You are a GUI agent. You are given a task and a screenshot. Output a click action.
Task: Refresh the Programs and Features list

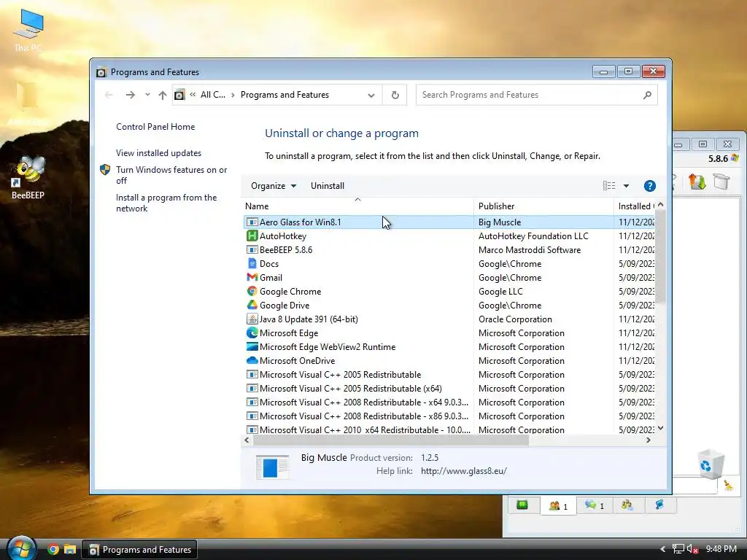point(395,95)
